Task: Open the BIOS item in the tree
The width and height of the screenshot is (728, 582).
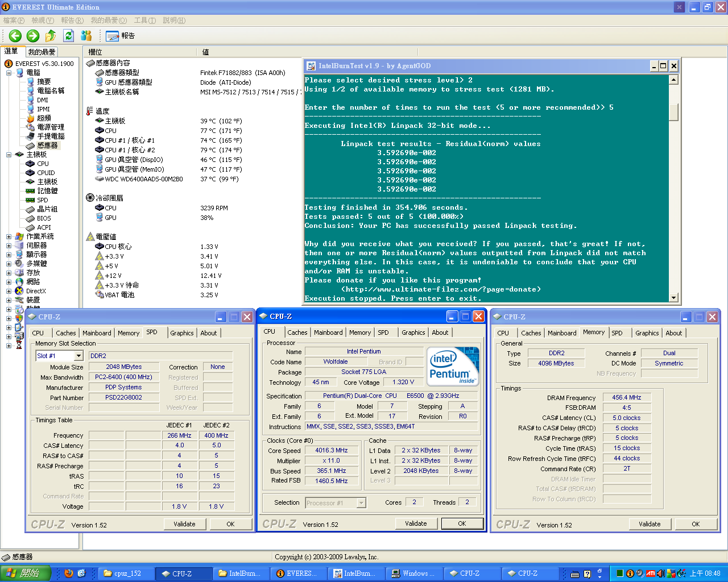Action: [44, 218]
